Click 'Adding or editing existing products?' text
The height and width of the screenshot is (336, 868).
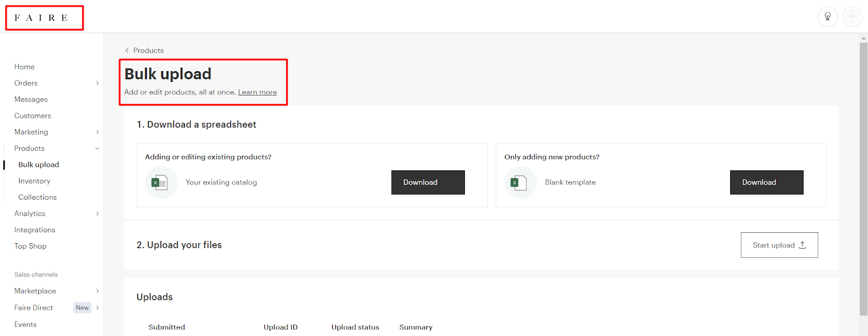pyautogui.click(x=208, y=157)
